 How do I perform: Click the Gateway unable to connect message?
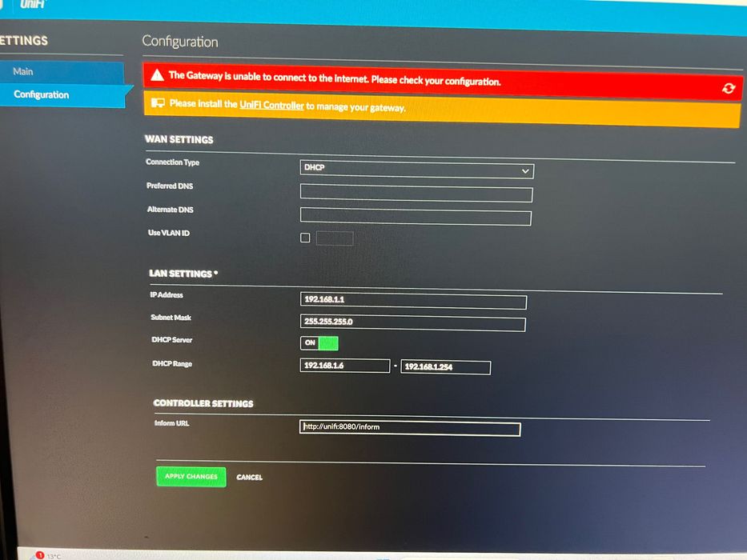pyautogui.click(x=335, y=78)
